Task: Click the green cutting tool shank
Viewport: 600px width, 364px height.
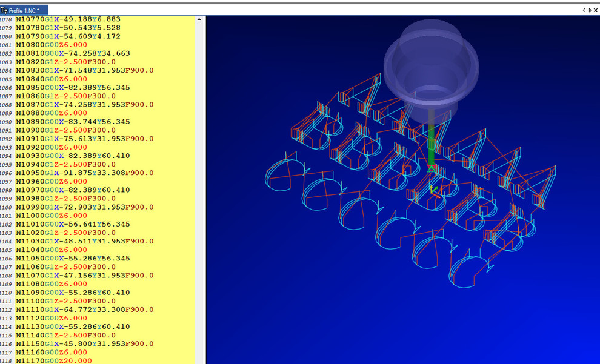Action: 431,139
